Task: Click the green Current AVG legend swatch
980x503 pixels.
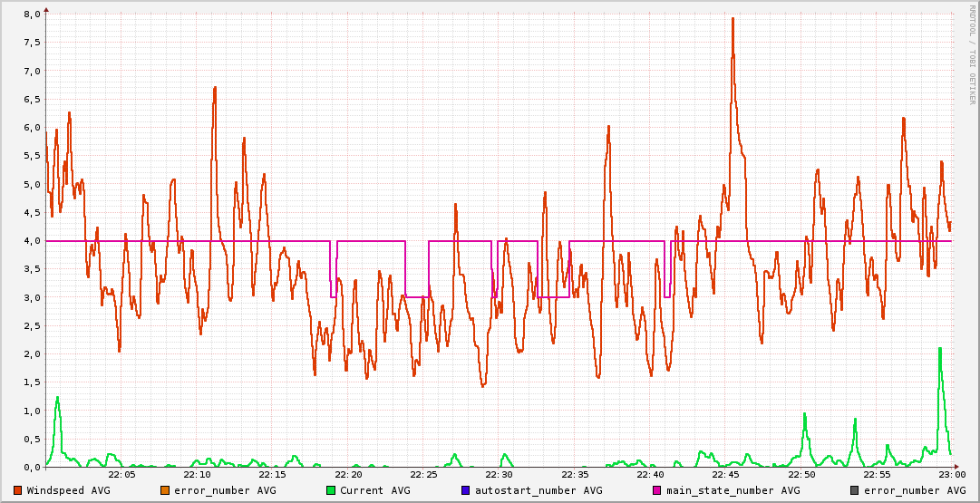Action: pyautogui.click(x=331, y=490)
